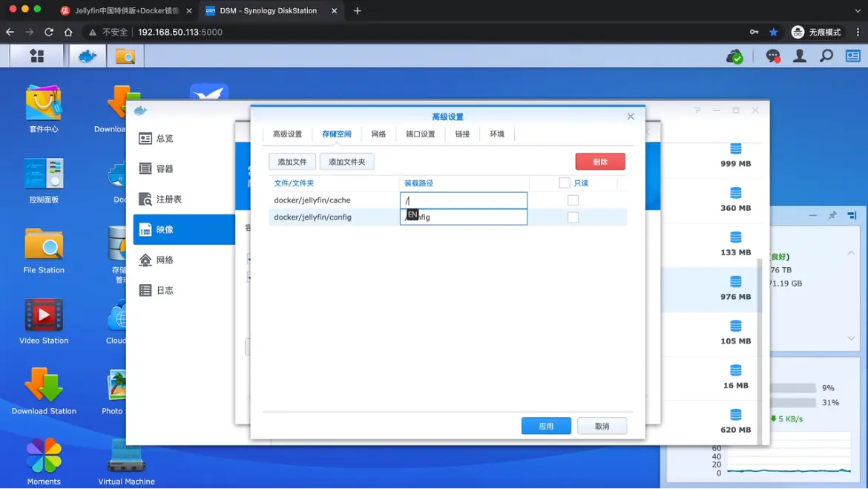Open the DSM notifications chat icon
This screenshot has height=489, width=868.
[772, 56]
